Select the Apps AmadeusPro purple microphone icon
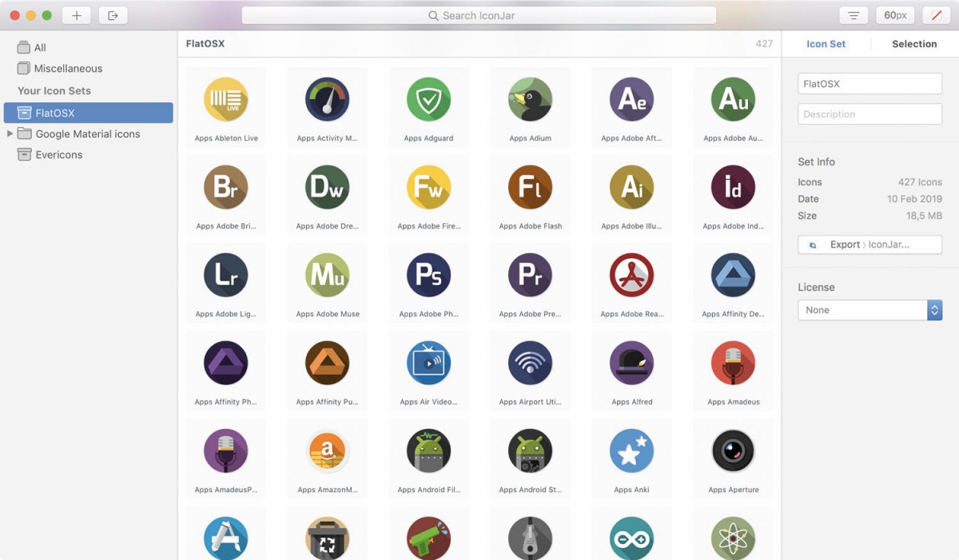 [x=226, y=451]
